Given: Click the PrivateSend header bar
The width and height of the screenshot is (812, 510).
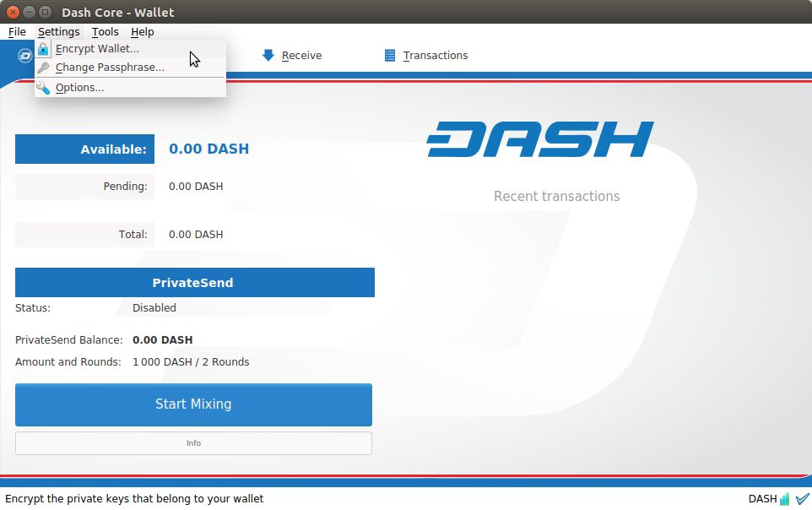Looking at the screenshot, I should coord(195,283).
